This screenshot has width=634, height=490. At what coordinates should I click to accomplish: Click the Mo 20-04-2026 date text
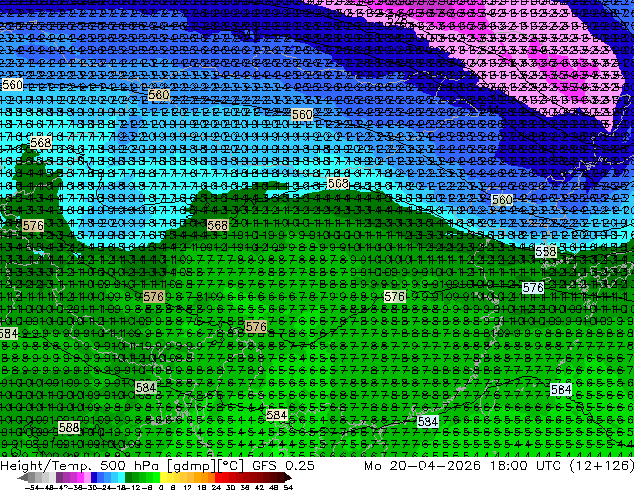pyautogui.click(x=422, y=465)
